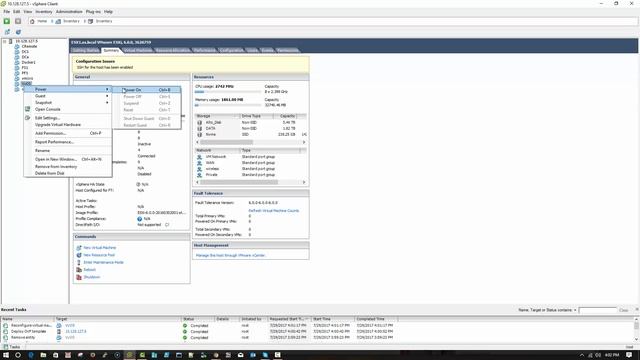
Task: Click Enter Maintenance Mode link
Action: click(x=103, y=262)
